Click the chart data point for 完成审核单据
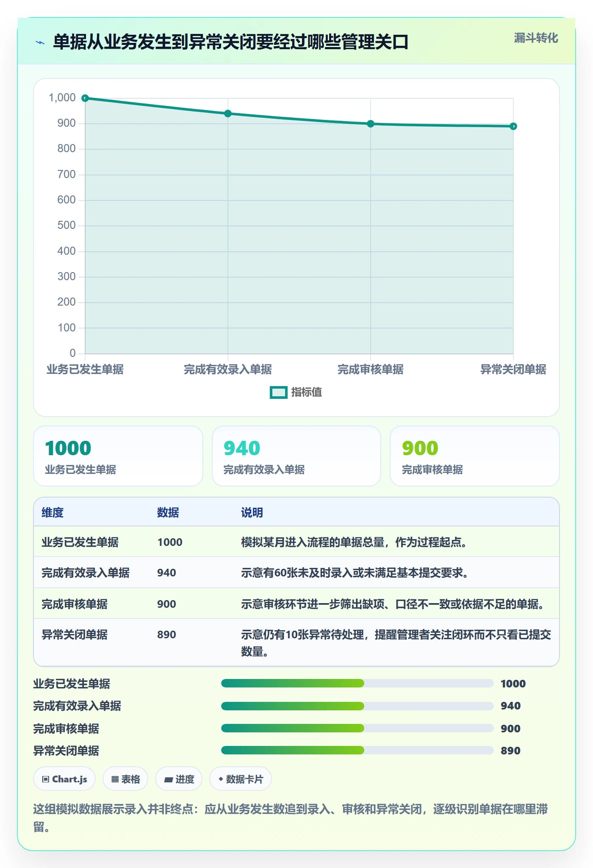 coord(371,124)
